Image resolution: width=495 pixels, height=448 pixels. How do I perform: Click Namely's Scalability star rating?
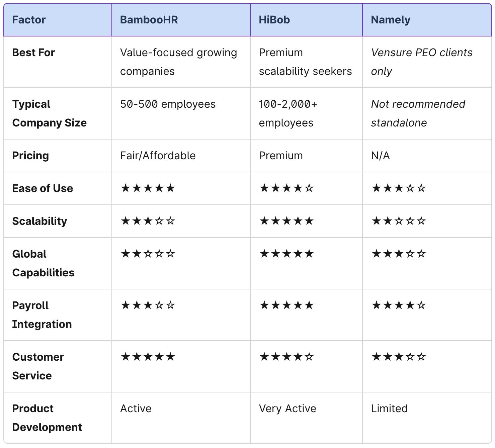[x=399, y=221]
